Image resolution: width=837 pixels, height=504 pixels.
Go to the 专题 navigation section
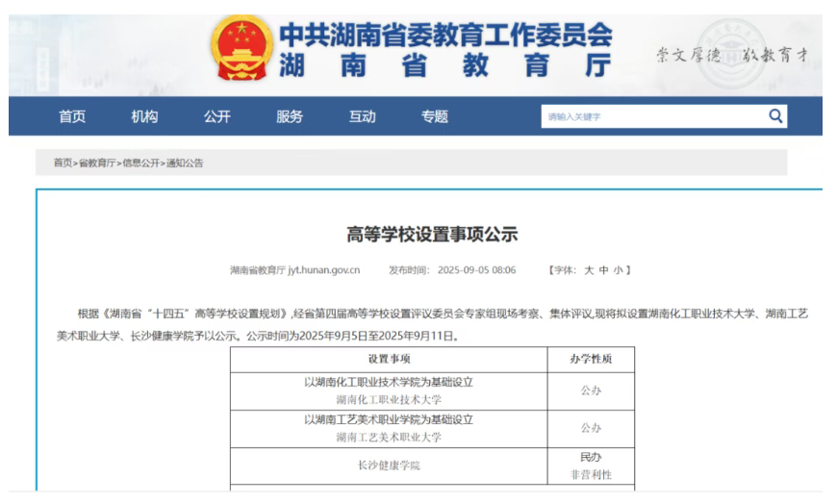434,116
